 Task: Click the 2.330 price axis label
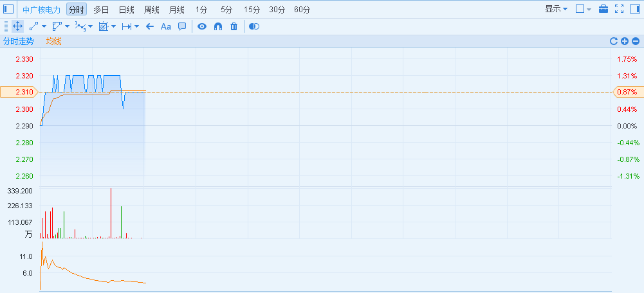24,59
